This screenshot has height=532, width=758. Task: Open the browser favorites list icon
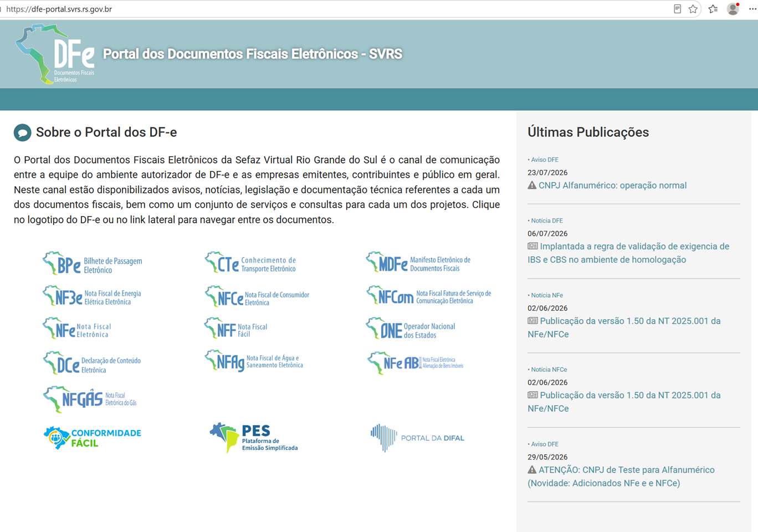[x=713, y=9]
